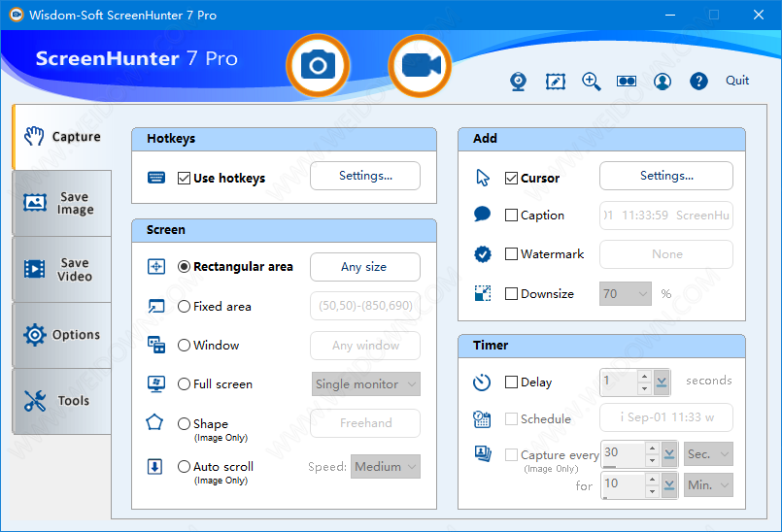The image size is (782, 532).
Task: Click the speech bubble Caption icon
Action: pos(482,214)
